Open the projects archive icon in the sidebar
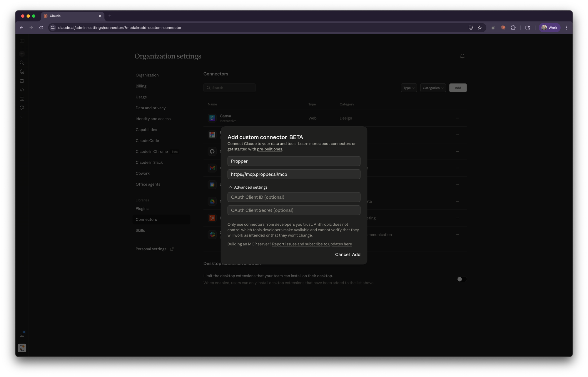The image size is (588, 377). coord(22,81)
